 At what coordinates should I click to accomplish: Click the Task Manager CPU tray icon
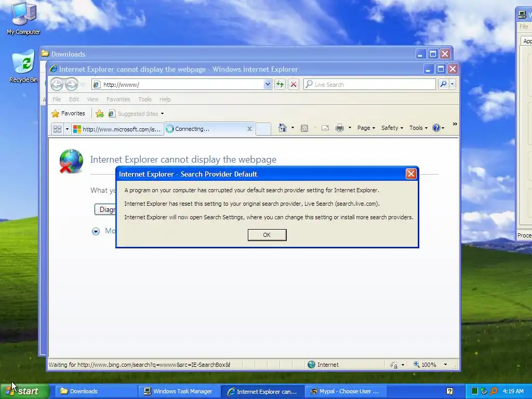point(475,392)
